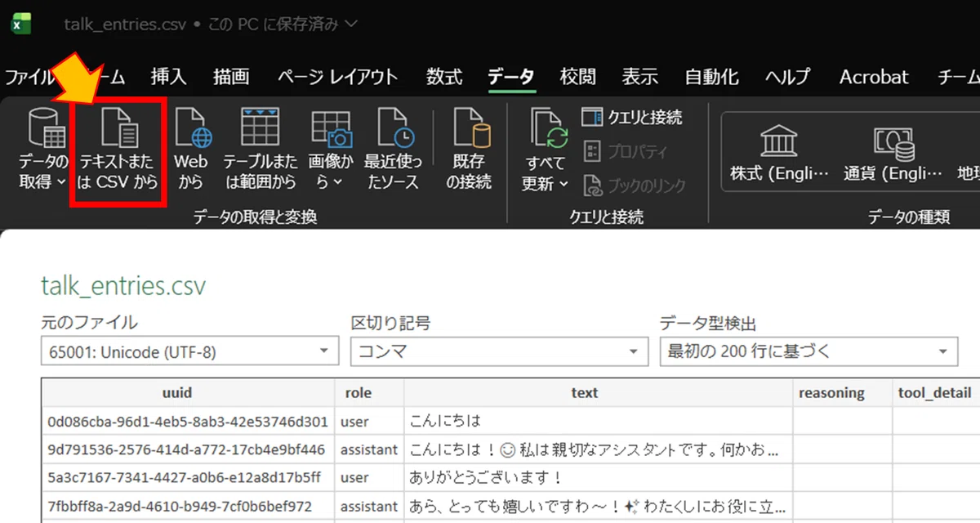
Task: Select cell 5a3c7167-7341-4427-a0b6-e12a8d17b5ff
Action: [188, 477]
